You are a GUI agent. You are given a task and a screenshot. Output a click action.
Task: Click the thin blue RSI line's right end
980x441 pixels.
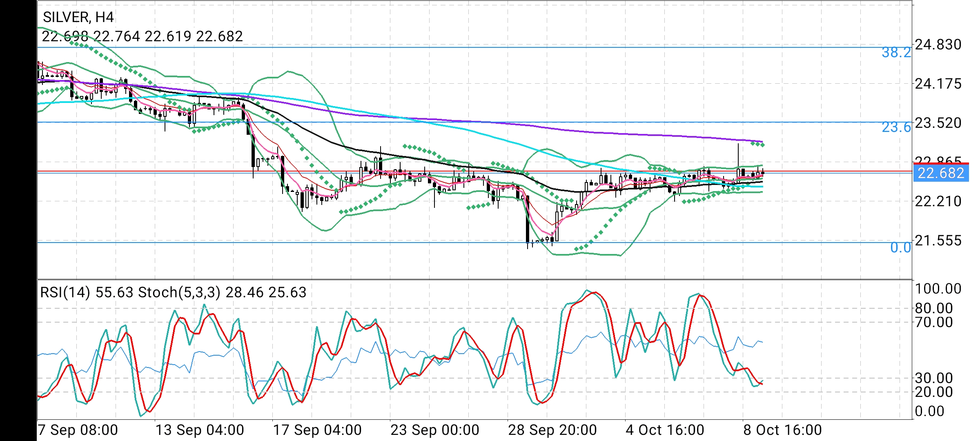[x=762, y=342]
